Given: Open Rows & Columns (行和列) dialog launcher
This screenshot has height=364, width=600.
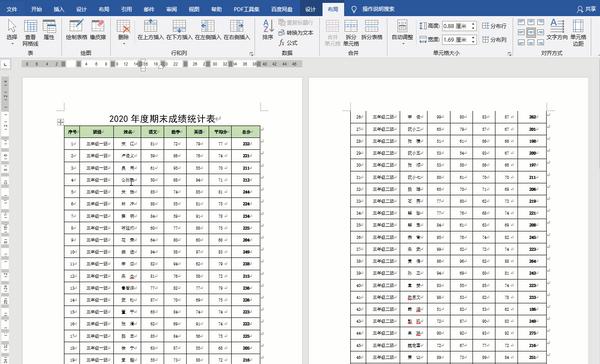Looking at the screenshot, I should [x=251, y=54].
